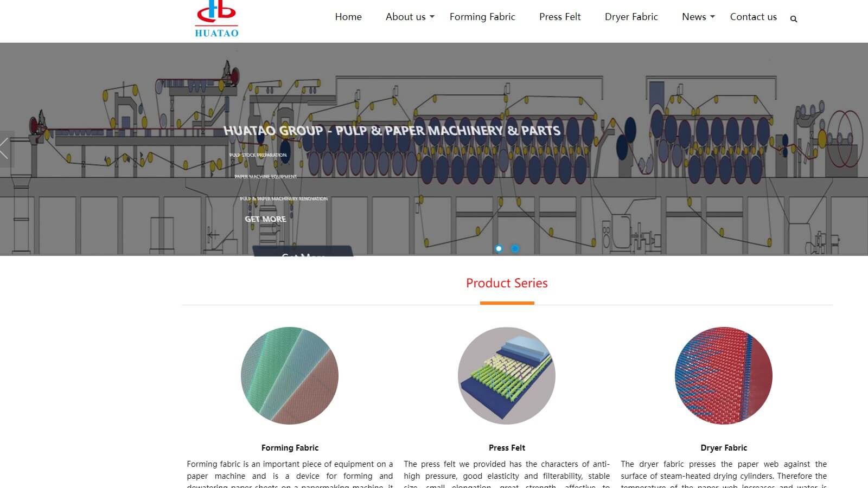Click the Huatao logo in the header
This screenshot has height=488, width=868.
pos(216,19)
